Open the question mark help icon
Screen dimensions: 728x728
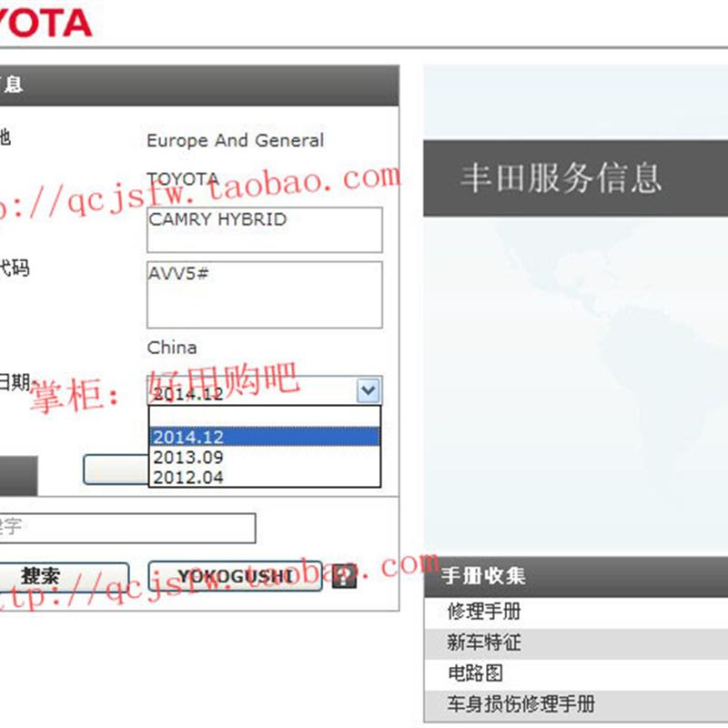(x=344, y=576)
